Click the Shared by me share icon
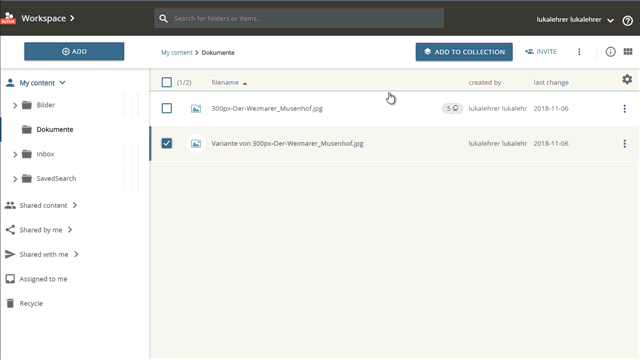 coord(10,230)
